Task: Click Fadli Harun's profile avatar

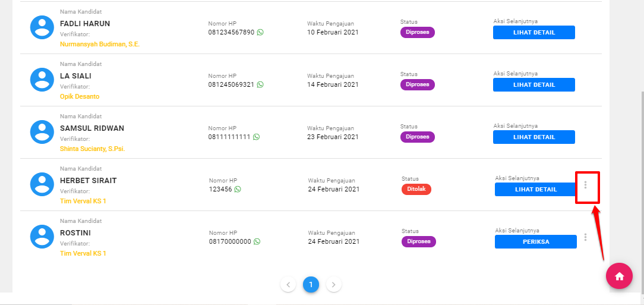Action: (42, 27)
